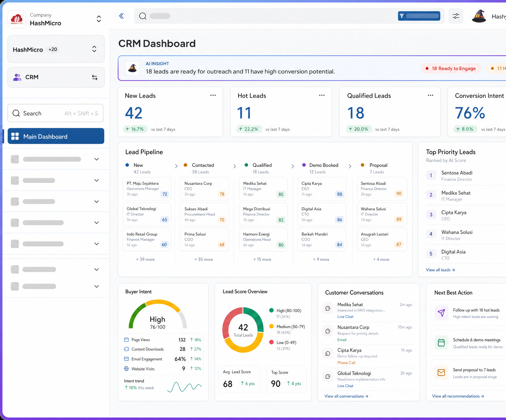The image size is (506, 420).
Task: Expand last collapsed sidebar menu chevron
Action: pos(97,286)
